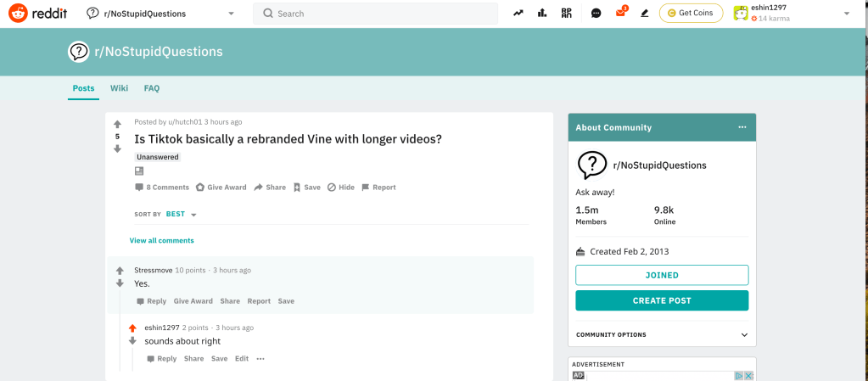Open the Sort By Best dropdown
868x381 pixels.
pos(181,215)
